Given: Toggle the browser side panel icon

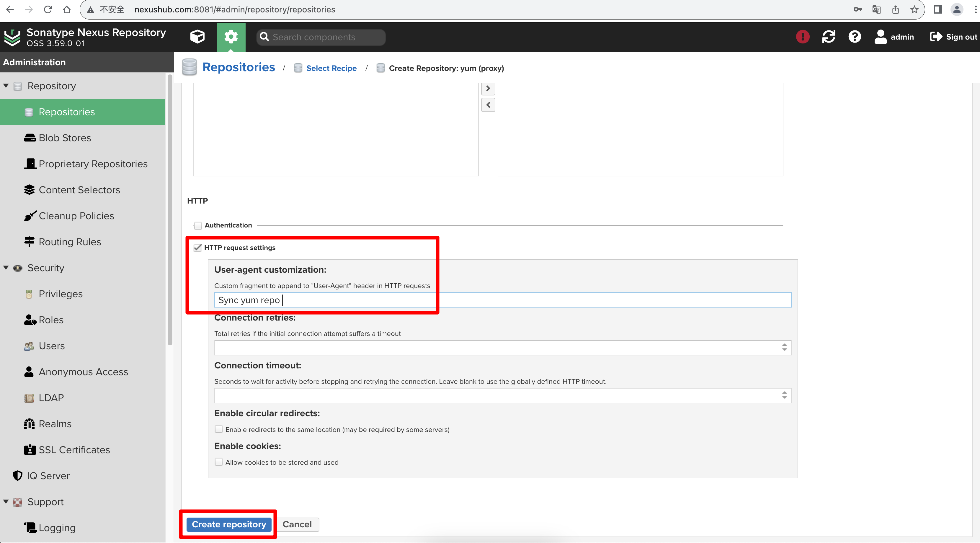Looking at the screenshot, I should click(x=938, y=9).
